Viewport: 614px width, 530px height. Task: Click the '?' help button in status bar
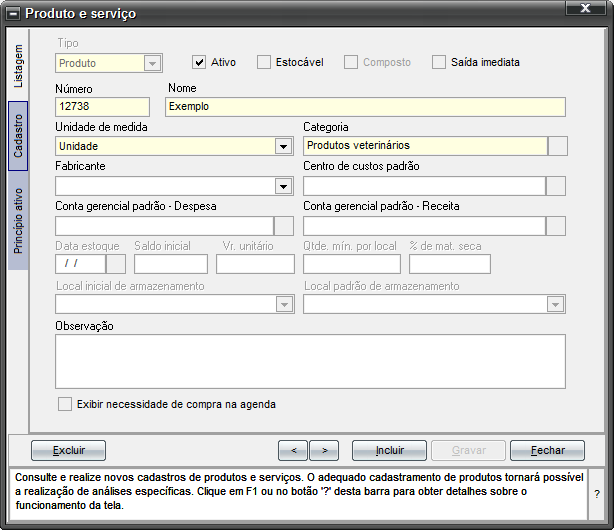click(x=597, y=494)
